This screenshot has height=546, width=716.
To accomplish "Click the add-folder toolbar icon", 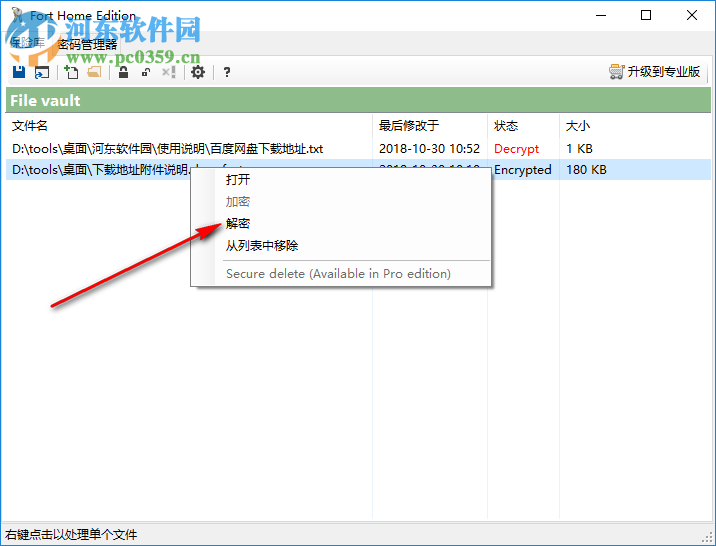I will 94,72.
